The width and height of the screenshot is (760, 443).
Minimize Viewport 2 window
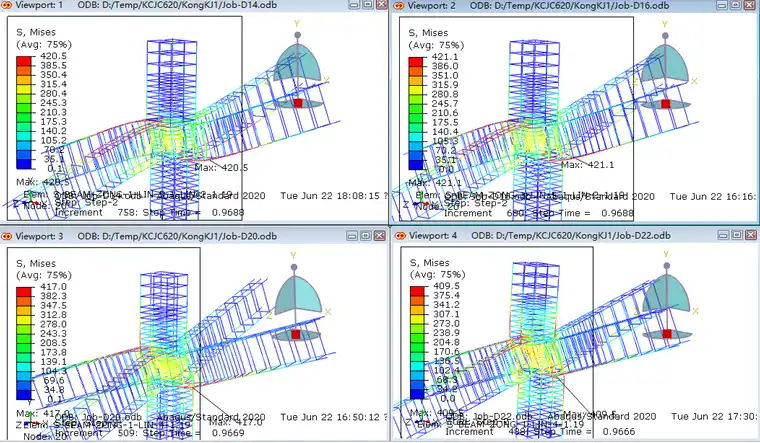click(722, 5)
